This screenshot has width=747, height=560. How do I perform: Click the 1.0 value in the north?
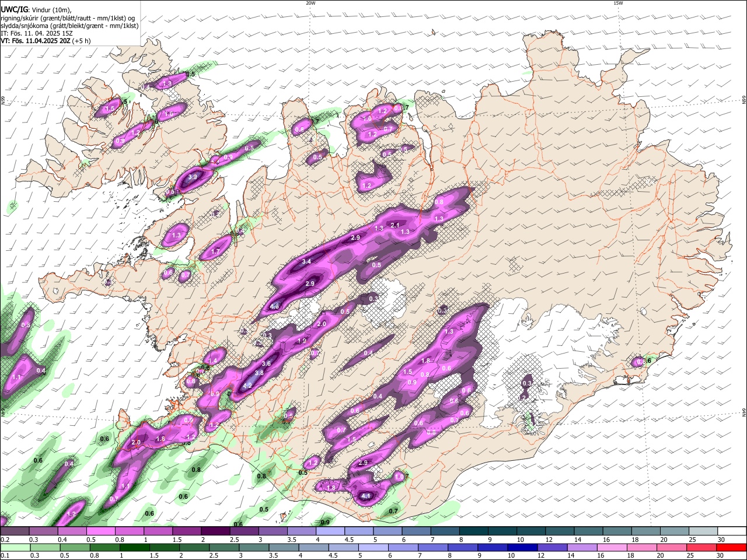[367, 119]
